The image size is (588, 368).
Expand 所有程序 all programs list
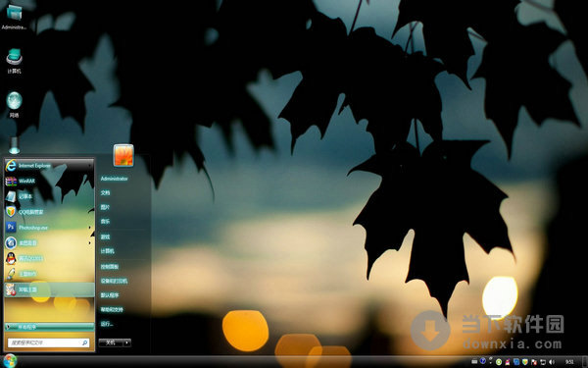click(49, 327)
